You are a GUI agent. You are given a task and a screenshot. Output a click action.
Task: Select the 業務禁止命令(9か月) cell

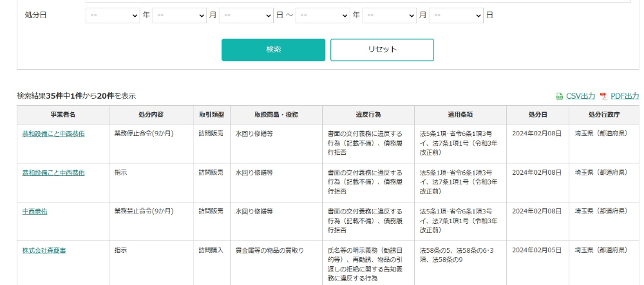(151, 222)
